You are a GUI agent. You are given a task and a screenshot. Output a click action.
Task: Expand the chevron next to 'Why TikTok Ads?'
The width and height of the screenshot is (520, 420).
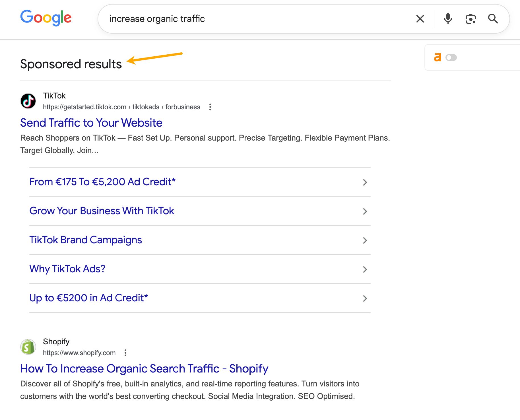(x=365, y=269)
